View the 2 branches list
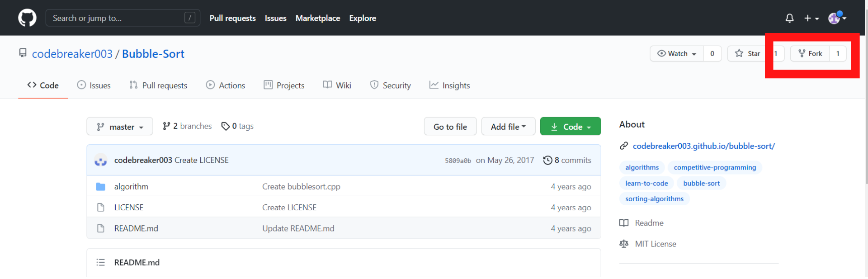 tap(187, 126)
